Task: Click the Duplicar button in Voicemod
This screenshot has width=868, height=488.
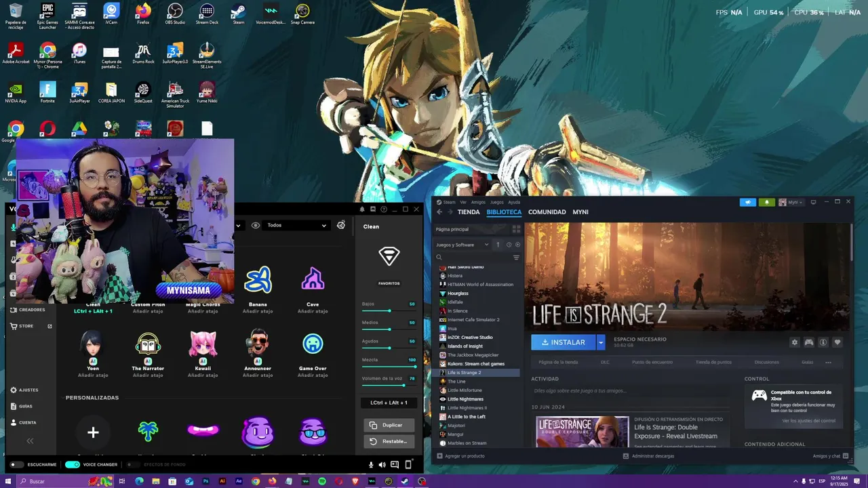Action: 389,425
